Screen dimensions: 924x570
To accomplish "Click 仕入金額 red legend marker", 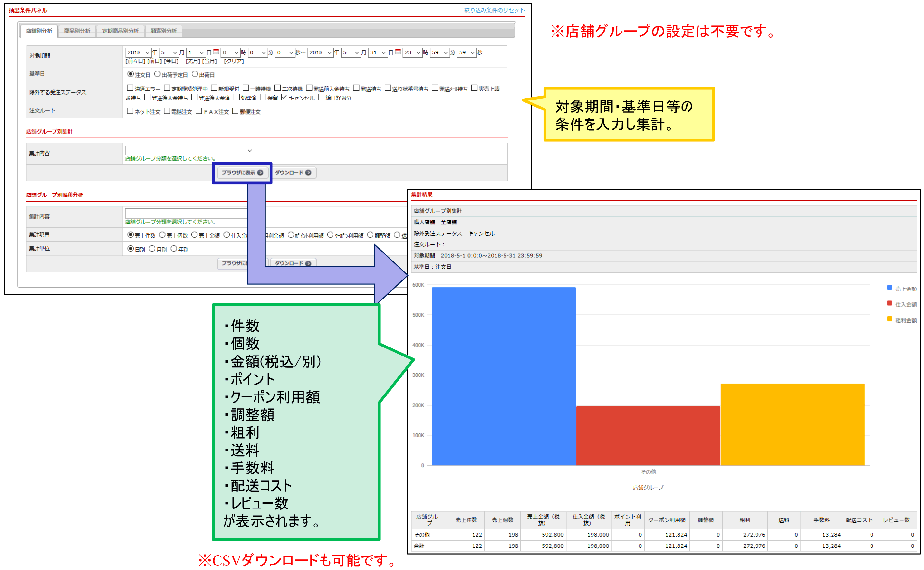I will 889,303.
